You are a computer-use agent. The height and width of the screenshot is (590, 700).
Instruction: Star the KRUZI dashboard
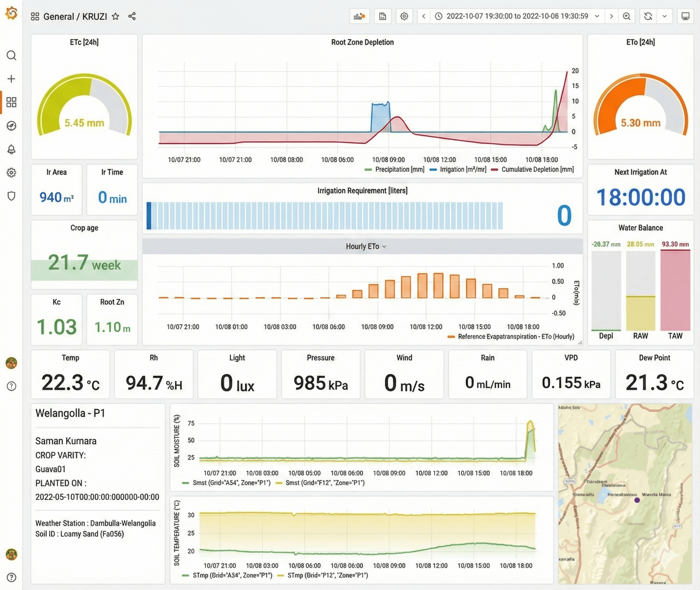coord(115,16)
